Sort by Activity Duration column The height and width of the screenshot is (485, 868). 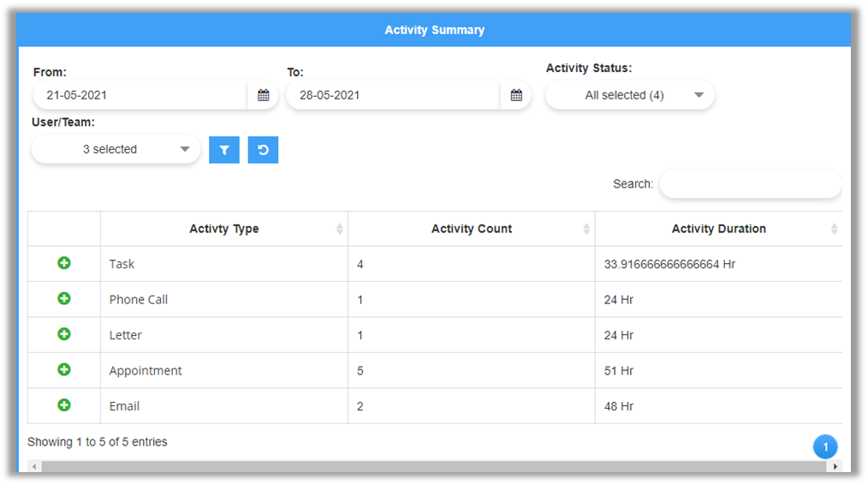[718, 229]
